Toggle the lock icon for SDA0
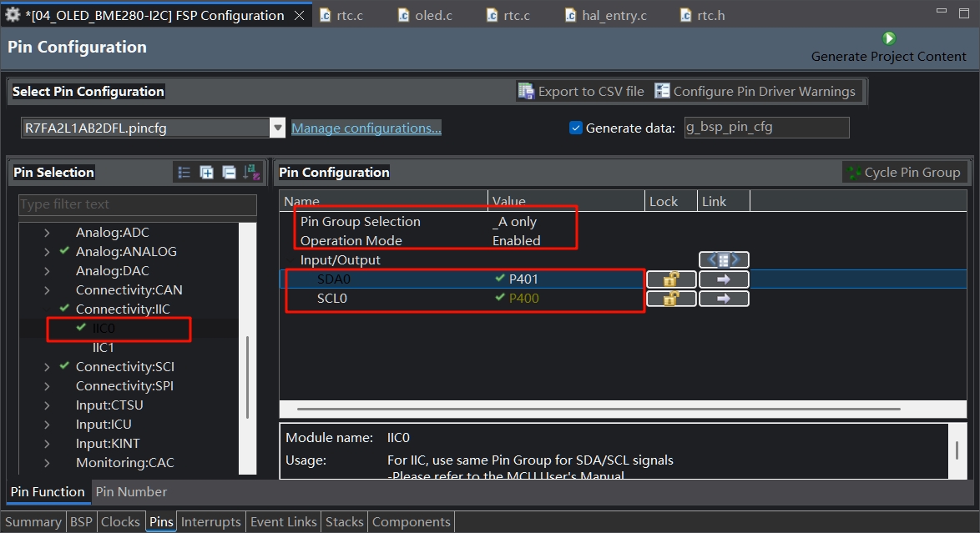The width and height of the screenshot is (980, 533). (671, 279)
